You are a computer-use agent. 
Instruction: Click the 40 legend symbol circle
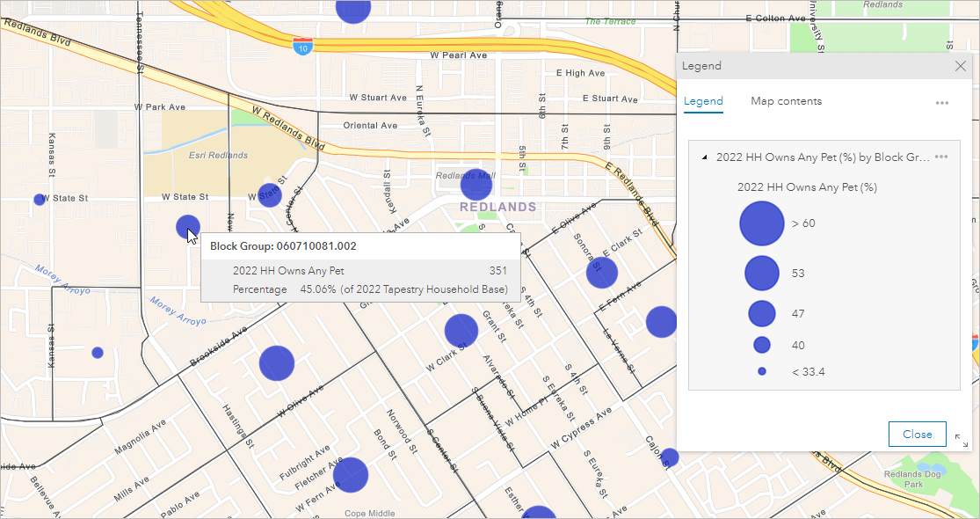[762, 345]
